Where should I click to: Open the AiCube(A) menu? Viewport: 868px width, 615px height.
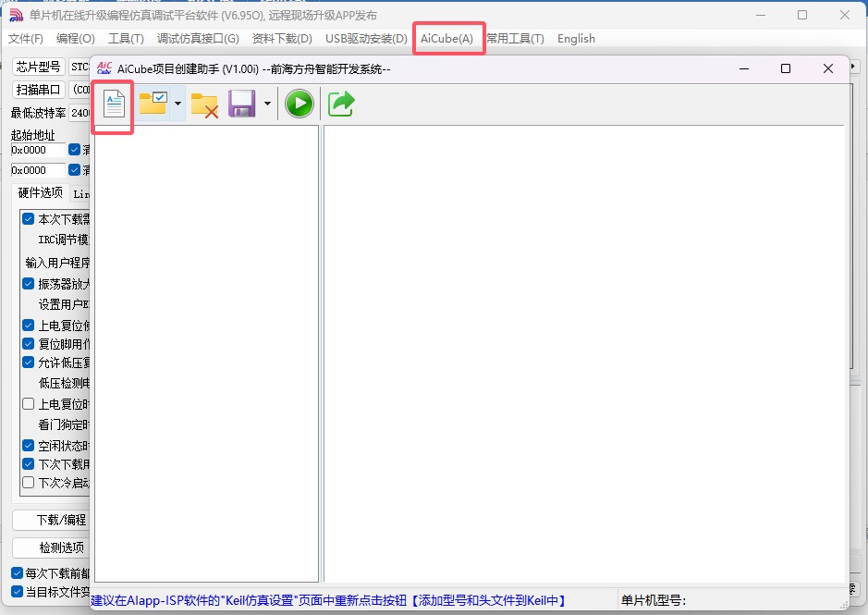pyautogui.click(x=446, y=39)
